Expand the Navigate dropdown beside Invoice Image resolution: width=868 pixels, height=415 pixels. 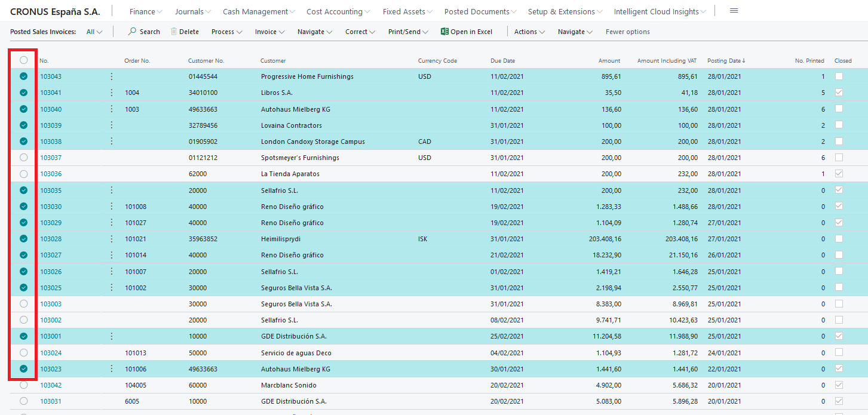pos(315,32)
